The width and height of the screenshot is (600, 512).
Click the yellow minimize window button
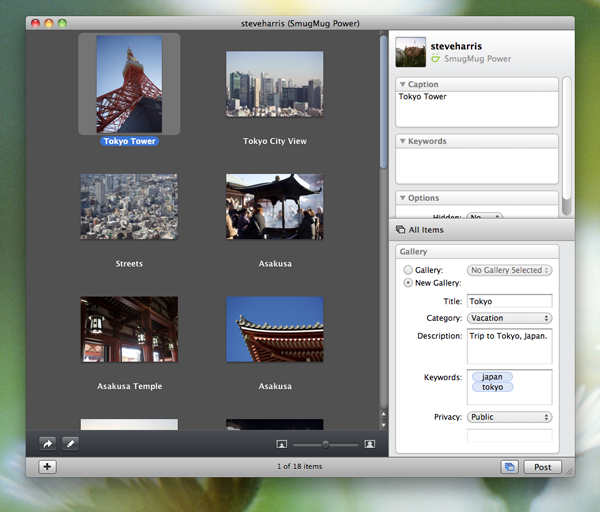(x=49, y=23)
